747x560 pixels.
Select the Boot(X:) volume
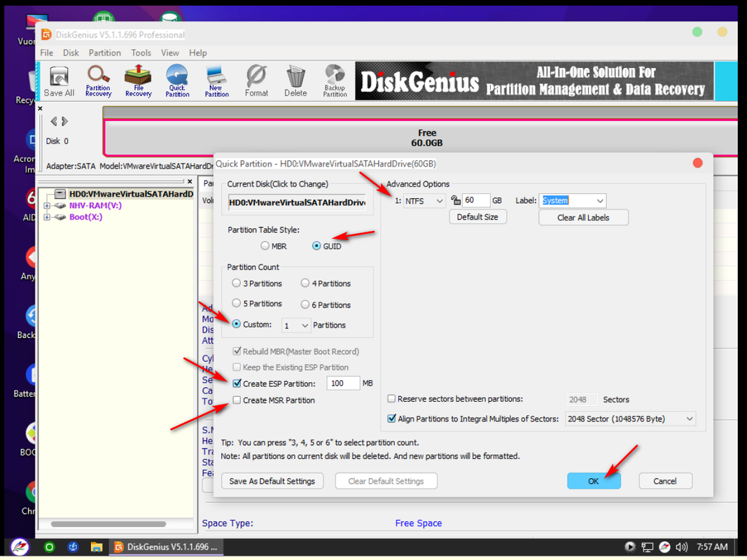point(85,217)
